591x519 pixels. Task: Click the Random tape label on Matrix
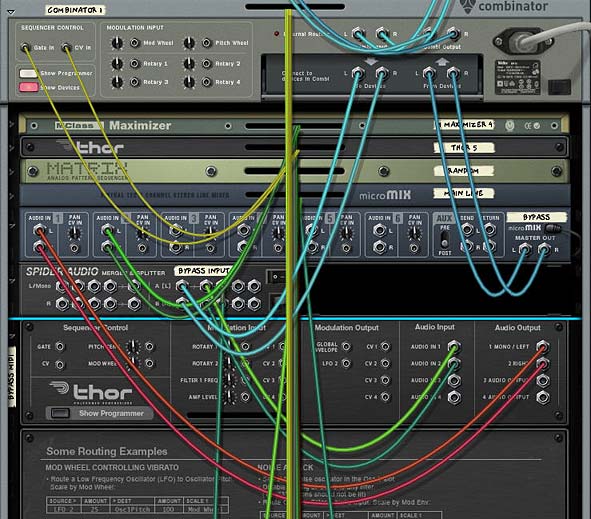[x=464, y=171]
